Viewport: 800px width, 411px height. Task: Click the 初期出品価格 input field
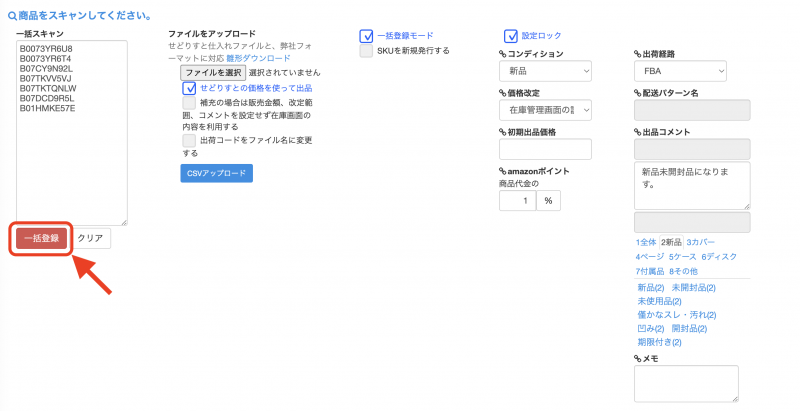pyautogui.click(x=545, y=149)
